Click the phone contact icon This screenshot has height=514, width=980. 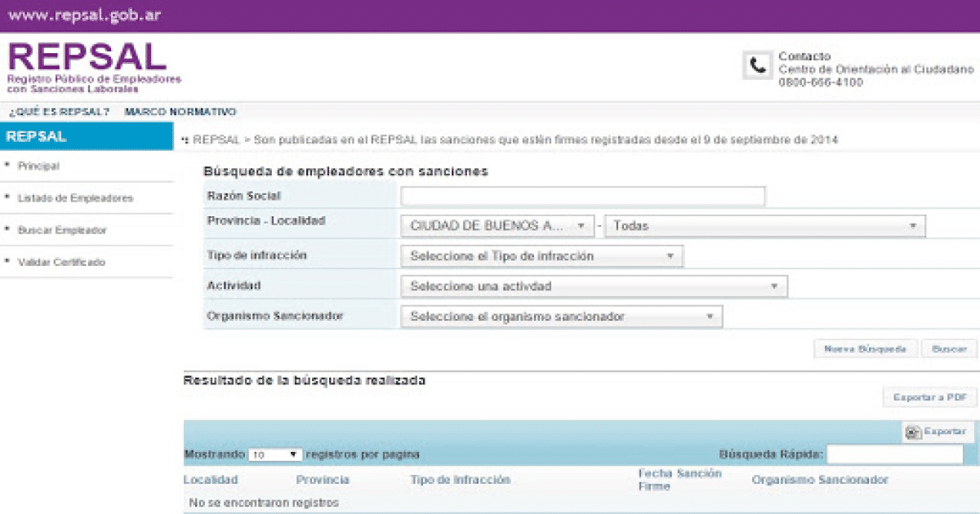(x=757, y=65)
